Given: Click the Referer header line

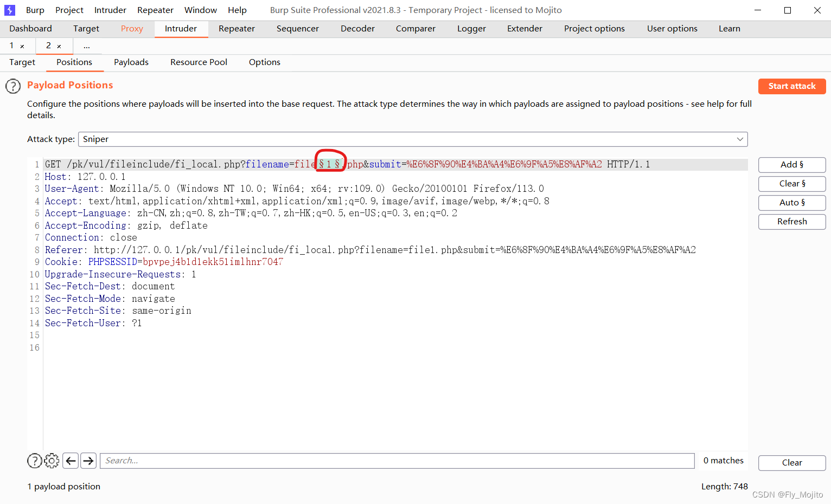Looking at the screenshot, I should [370, 250].
